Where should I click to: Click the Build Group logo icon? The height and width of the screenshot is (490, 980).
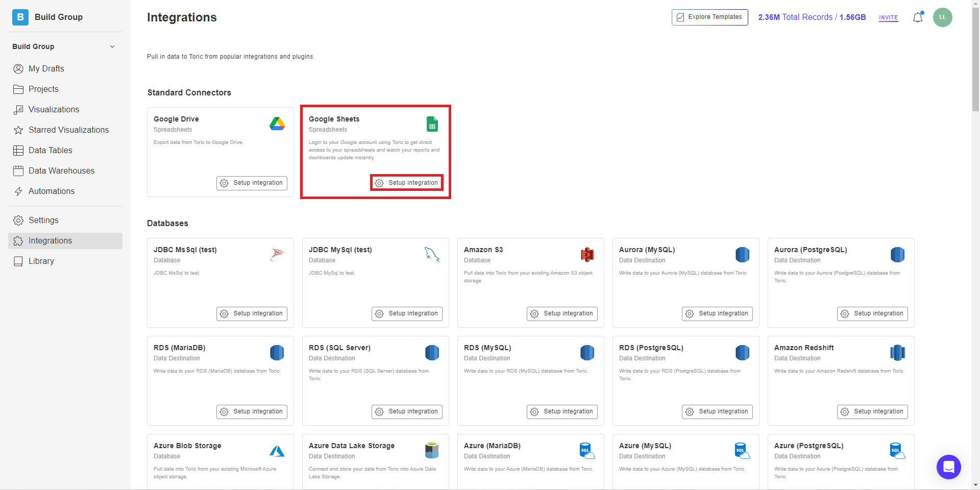20,17
